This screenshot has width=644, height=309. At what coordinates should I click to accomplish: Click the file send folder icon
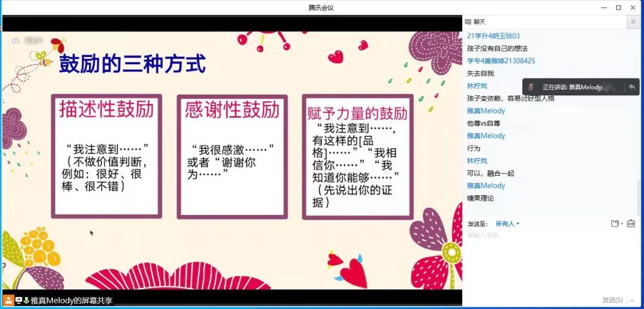click(615, 223)
